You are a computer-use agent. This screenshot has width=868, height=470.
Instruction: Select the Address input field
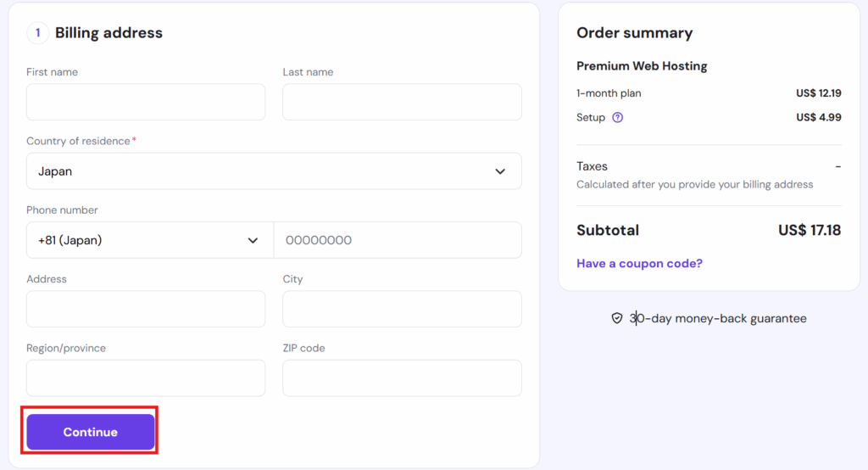(x=146, y=309)
